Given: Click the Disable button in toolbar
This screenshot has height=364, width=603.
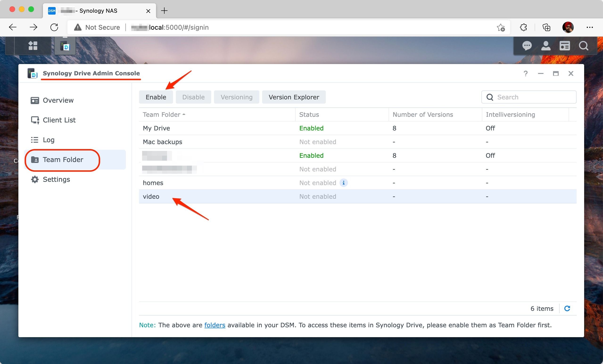Looking at the screenshot, I should (193, 97).
